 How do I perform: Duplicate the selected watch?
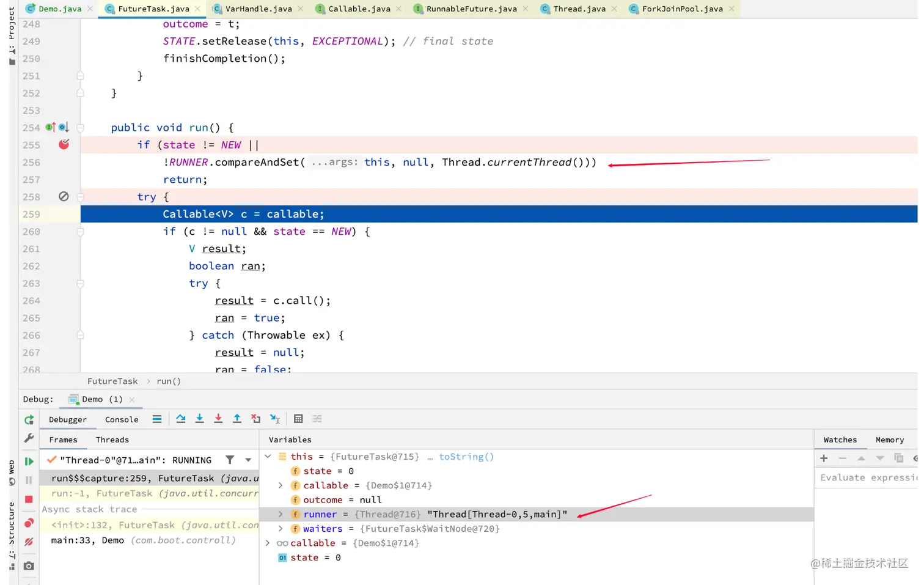[x=898, y=458]
